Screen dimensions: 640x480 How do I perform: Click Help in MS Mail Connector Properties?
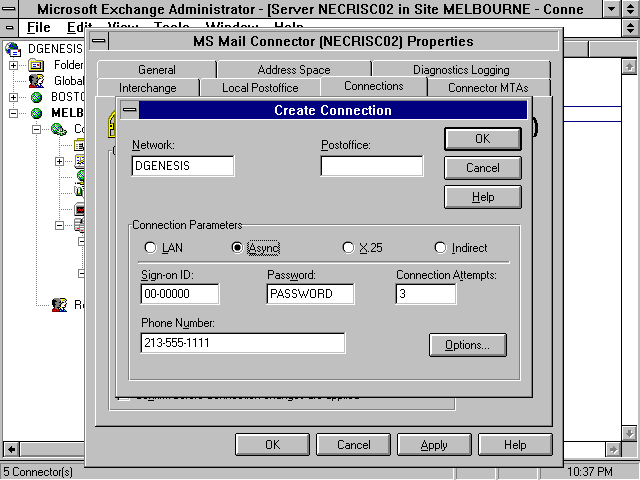point(515,444)
